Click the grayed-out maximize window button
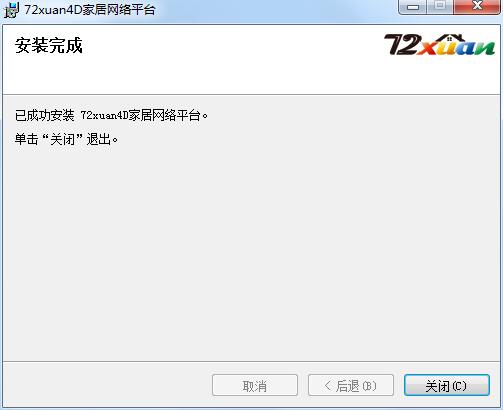Image resolution: width=503 pixels, height=410 pixels. click(x=440, y=7)
